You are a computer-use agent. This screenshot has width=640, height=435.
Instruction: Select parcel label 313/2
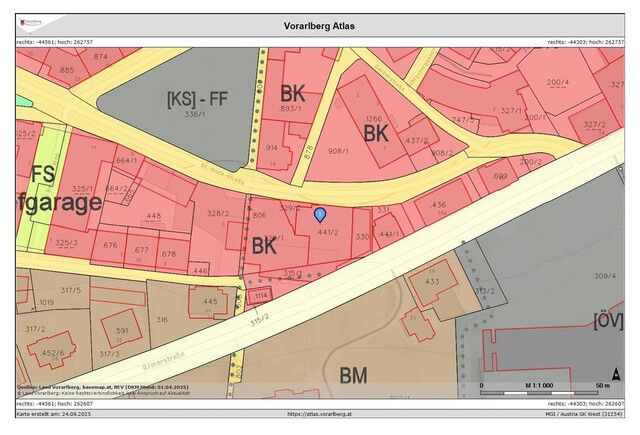pyautogui.click(x=484, y=291)
